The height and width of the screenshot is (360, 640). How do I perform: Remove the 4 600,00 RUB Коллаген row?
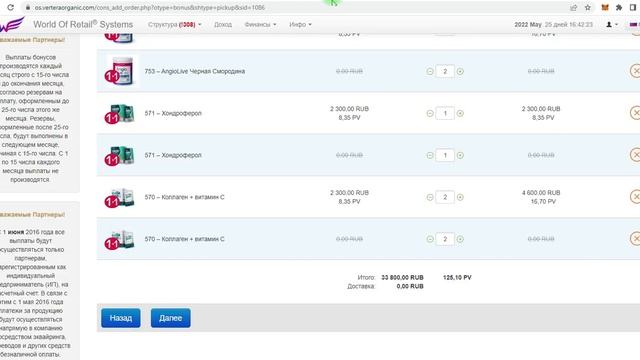click(x=635, y=197)
